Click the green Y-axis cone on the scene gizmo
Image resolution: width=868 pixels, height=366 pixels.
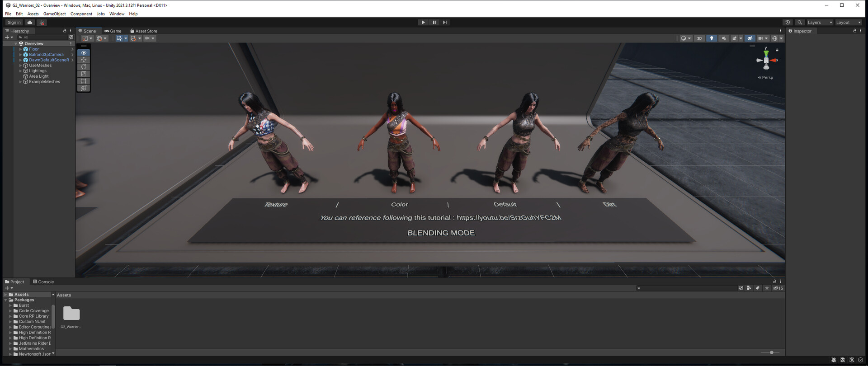click(766, 53)
